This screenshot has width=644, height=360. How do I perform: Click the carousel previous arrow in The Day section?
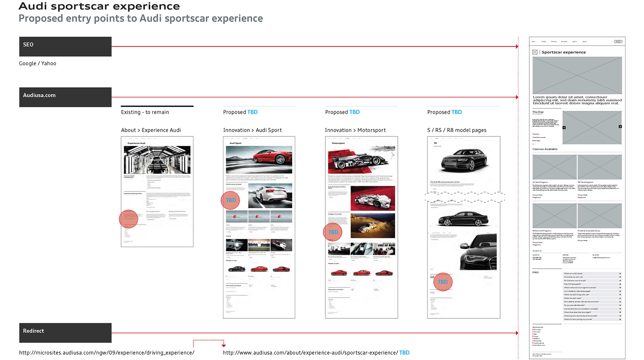[564, 128]
